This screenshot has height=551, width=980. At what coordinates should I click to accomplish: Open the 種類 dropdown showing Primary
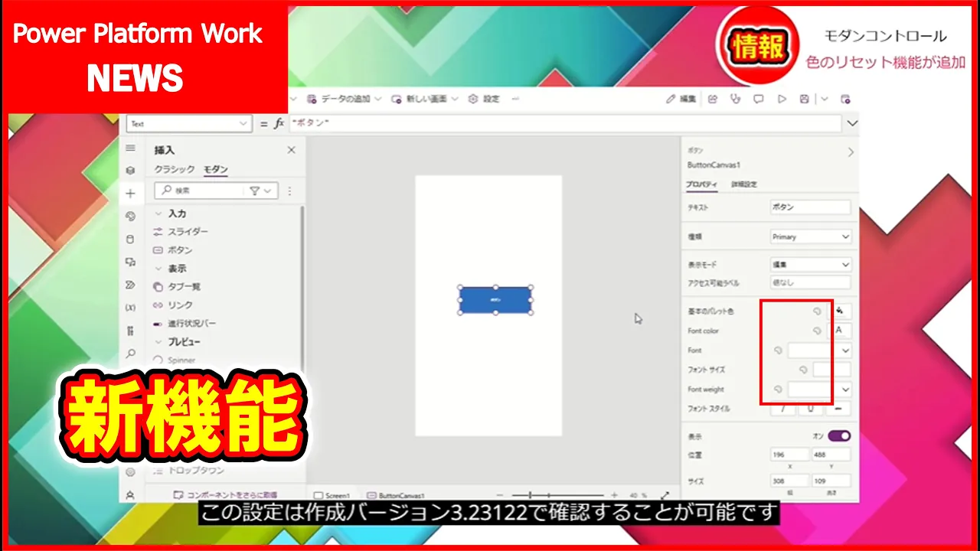pyautogui.click(x=810, y=236)
